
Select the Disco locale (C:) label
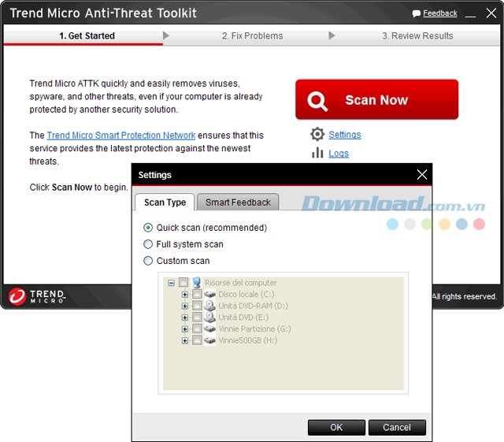click(x=246, y=294)
